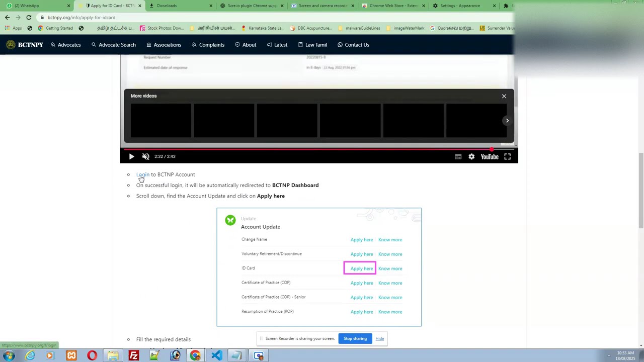Screen dimensions: 644x362
Task: Click Apply here for Change Name
Action: [362, 240]
